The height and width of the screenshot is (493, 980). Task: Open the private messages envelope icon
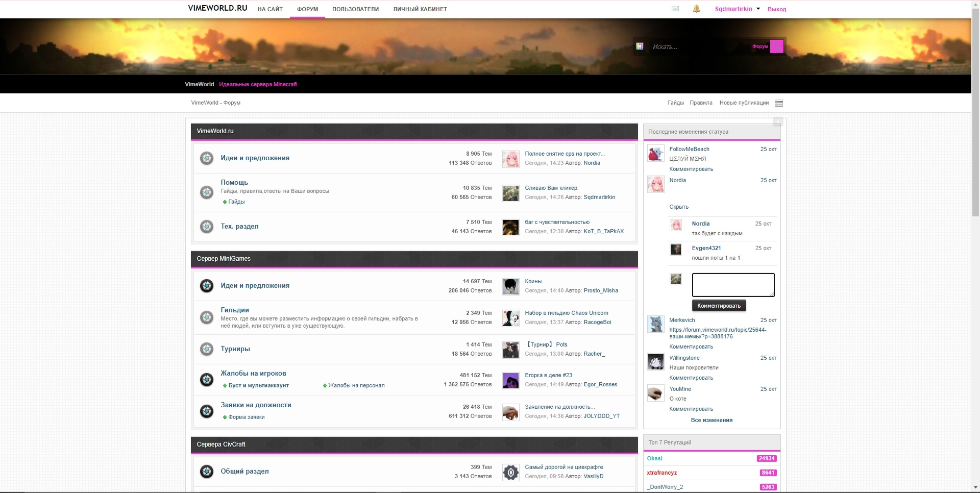(x=675, y=9)
